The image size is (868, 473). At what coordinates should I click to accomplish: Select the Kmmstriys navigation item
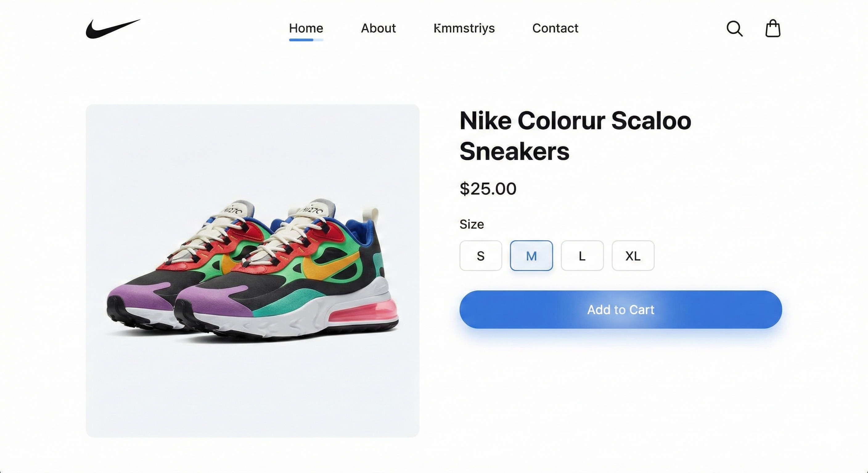coord(464,28)
